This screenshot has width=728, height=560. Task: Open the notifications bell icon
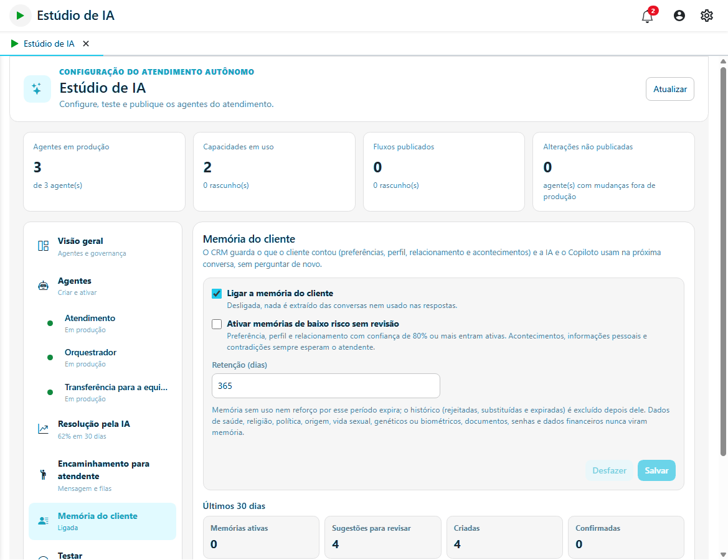[647, 16]
